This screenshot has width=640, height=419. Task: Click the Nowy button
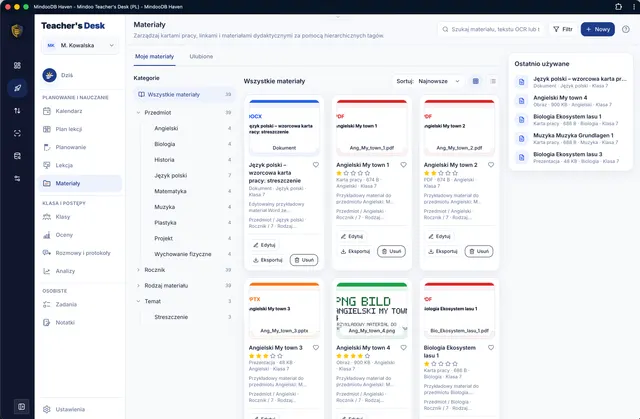598,29
